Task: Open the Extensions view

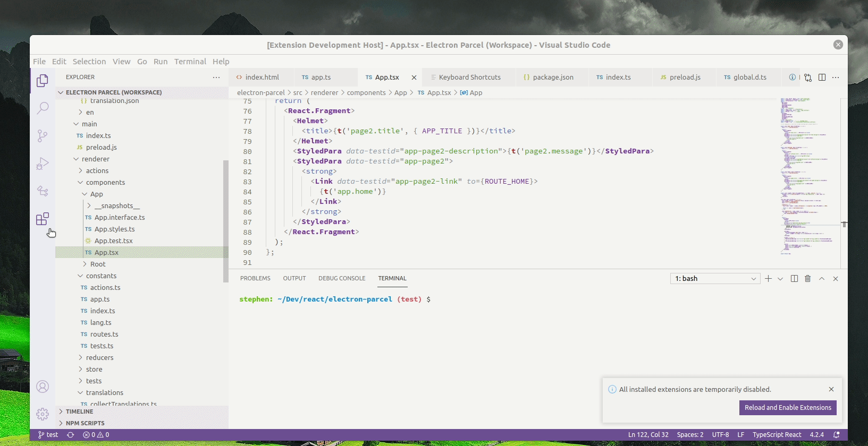Action: point(43,219)
